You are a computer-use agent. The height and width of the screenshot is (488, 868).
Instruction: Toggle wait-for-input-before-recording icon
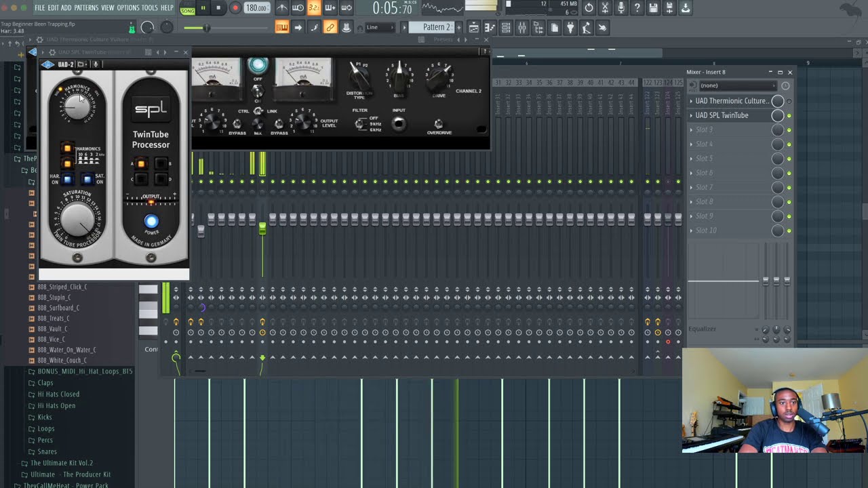coord(298,8)
